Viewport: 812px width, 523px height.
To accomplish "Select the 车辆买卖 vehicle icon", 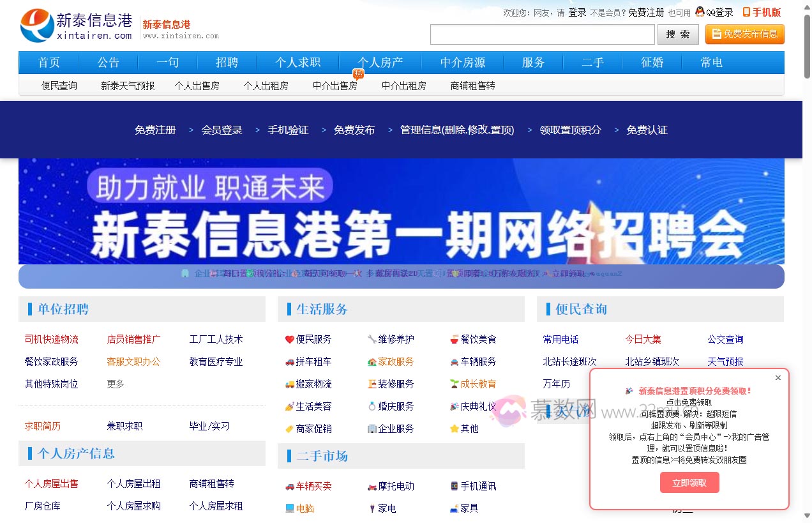I will (290, 486).
